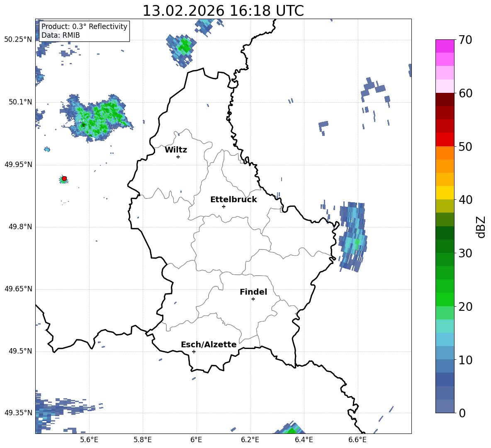This screenshot has width=491, height=448.
Task: Click the slate blue bottom colorbar segment
Action: click(x=445, y=406)
